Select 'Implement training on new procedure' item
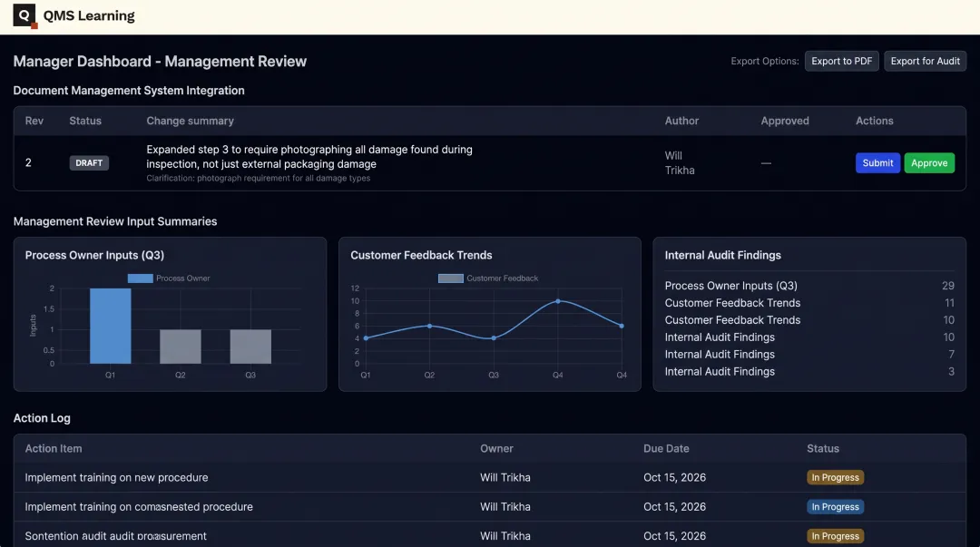Image resolution: width=980 pixels, height=547 pixels. [x=116, y=478]
